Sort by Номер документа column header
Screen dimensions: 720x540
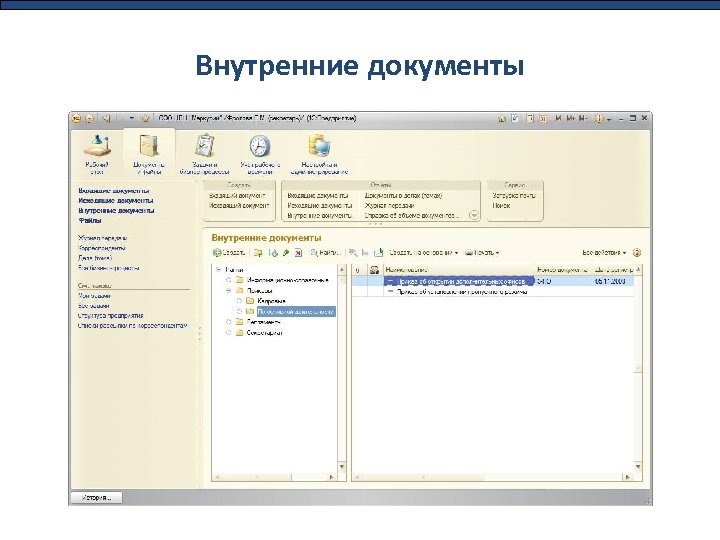click(562, 270)
